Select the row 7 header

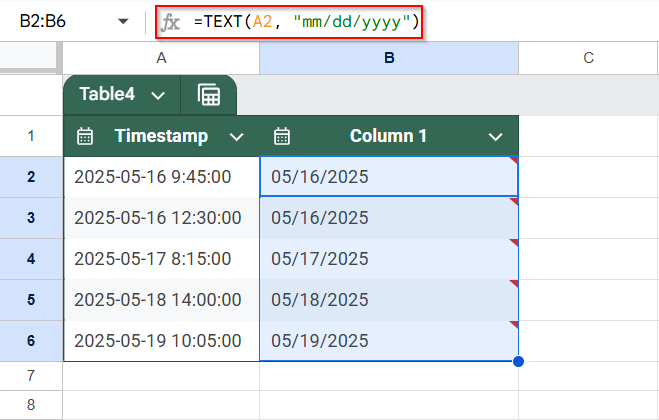click(x=31, y=375)
